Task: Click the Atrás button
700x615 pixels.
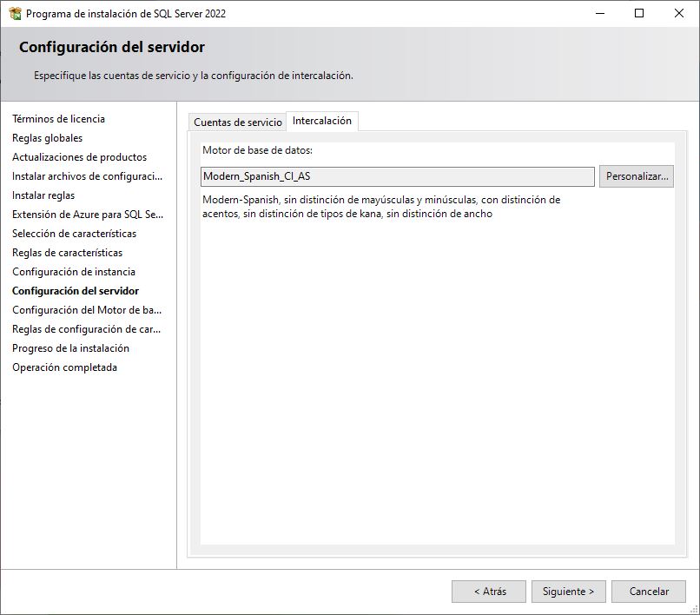Action: coord(488,591)
